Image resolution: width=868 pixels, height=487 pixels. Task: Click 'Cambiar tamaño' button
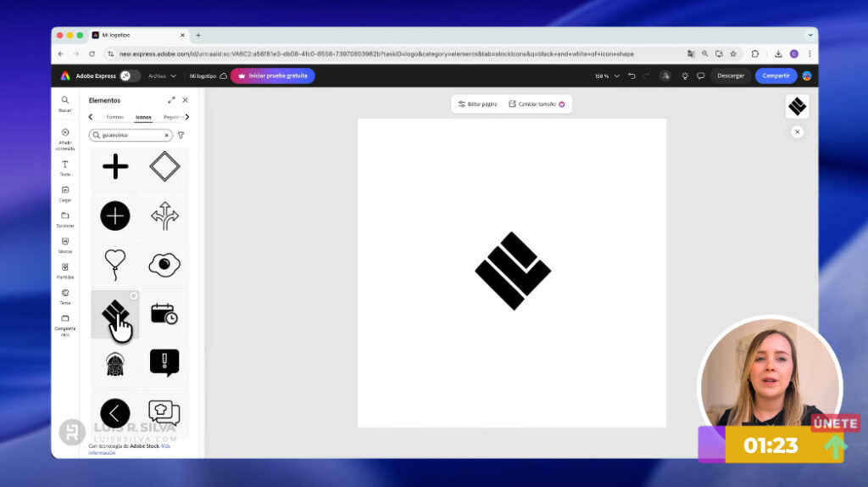click(537, 104)
